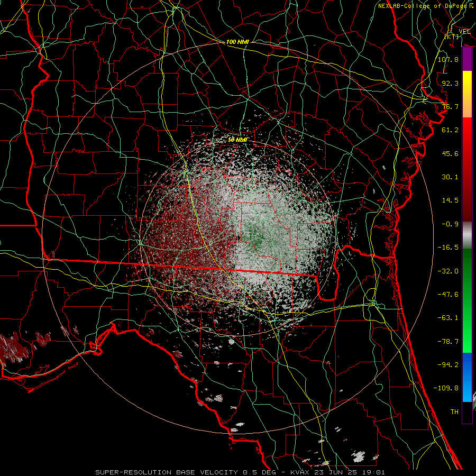476x476 pixels.
Task: Click the -16.5 velocity scale value
Action: [x=448, y=248]
